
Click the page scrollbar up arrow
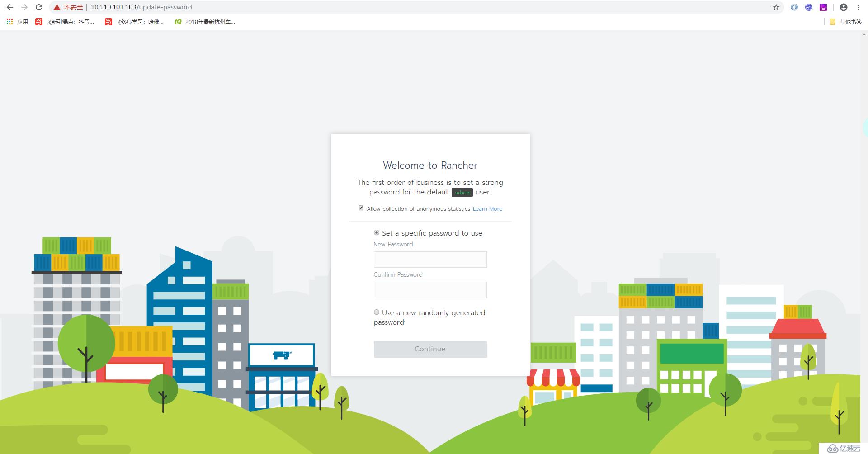pos(864,34)
